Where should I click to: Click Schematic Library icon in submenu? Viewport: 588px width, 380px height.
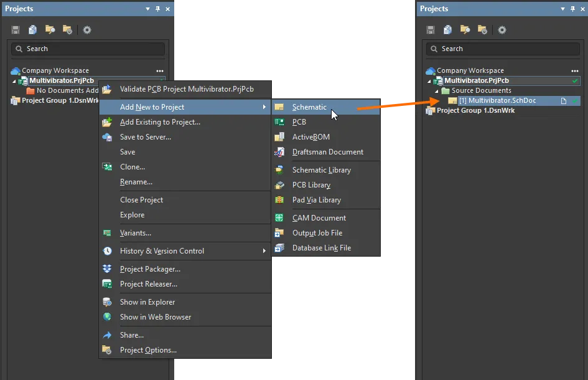click(x=279, y=170)
